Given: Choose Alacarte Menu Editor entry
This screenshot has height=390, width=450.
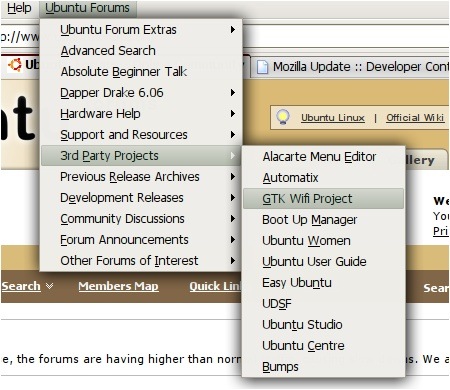Looking at the screenshot, I should click(324, 157).
